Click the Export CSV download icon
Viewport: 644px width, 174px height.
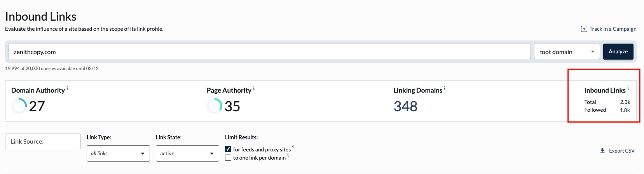click(602, 151)
